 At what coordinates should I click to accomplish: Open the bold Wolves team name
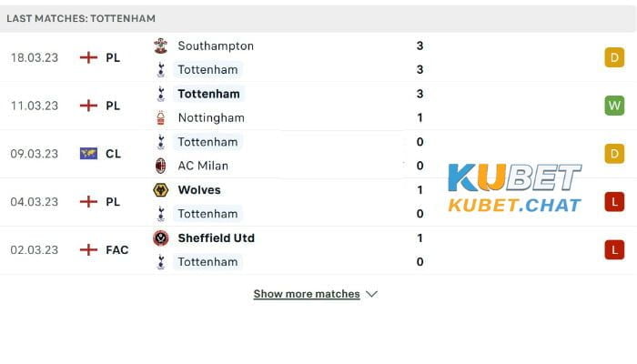[x=199, y=189]
